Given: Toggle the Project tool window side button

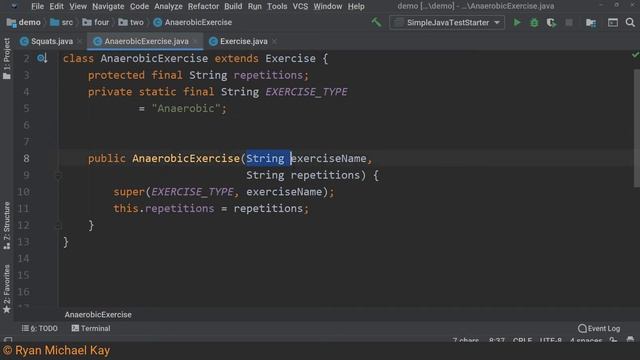Looking at the screenshot, I should (7, 58).
